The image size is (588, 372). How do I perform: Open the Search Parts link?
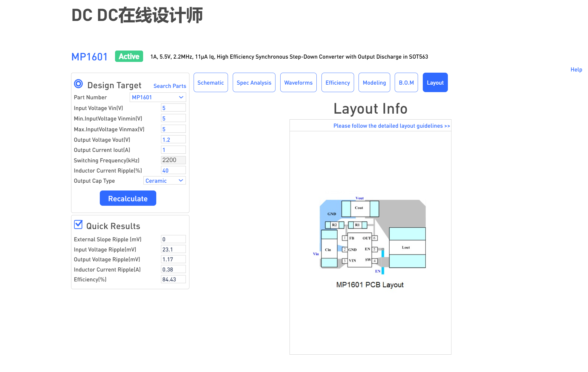point(170,86)
